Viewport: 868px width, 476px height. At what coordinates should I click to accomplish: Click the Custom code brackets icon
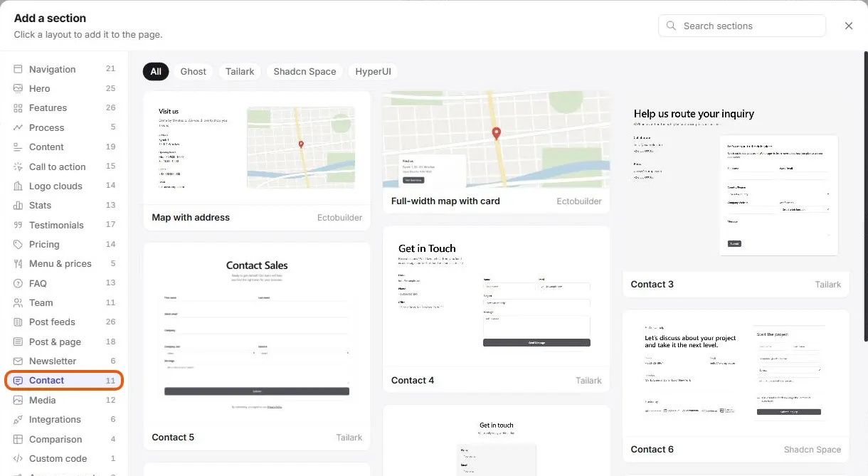click(18, 459)
